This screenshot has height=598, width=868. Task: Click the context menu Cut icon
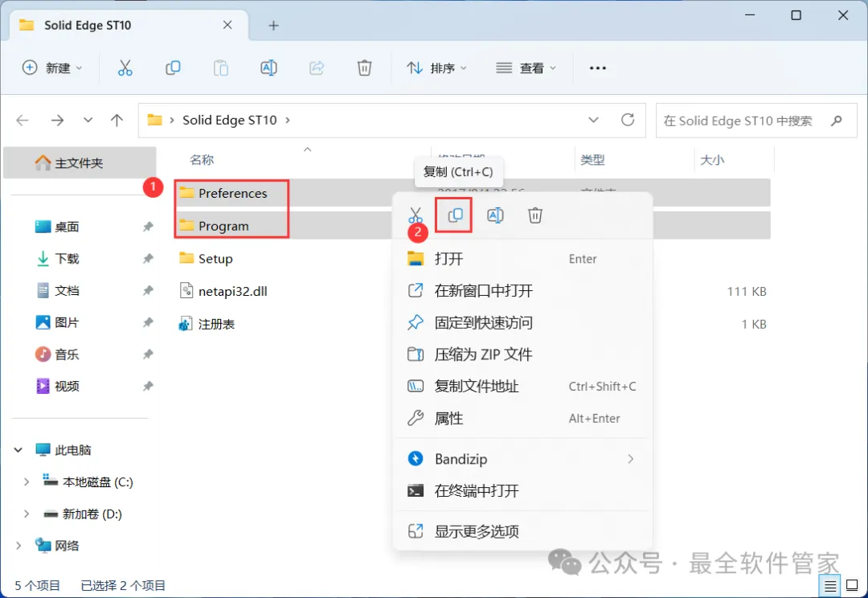click(416, 215)
